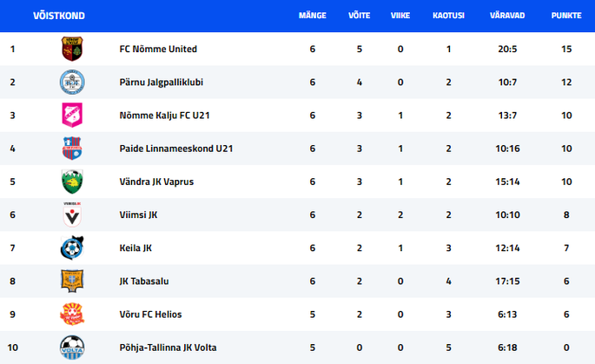Open the Vändra JK Vaprus green crest
The height and width of the screenshot is (364, 595).
tap(72, 182)
